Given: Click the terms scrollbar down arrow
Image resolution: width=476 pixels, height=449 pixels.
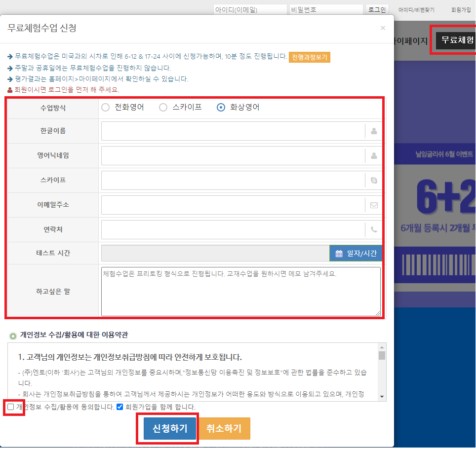Looking at the screenshot, I should click(x=382, y=396).
